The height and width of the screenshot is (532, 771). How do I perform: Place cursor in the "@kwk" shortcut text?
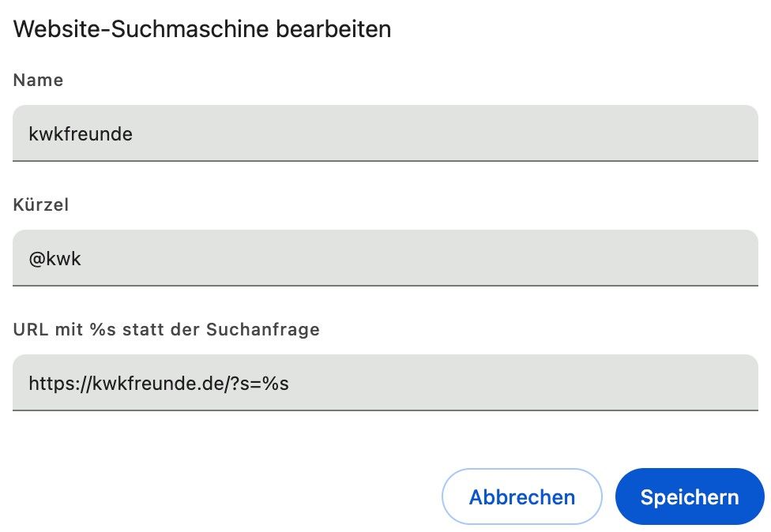[55, 259]
